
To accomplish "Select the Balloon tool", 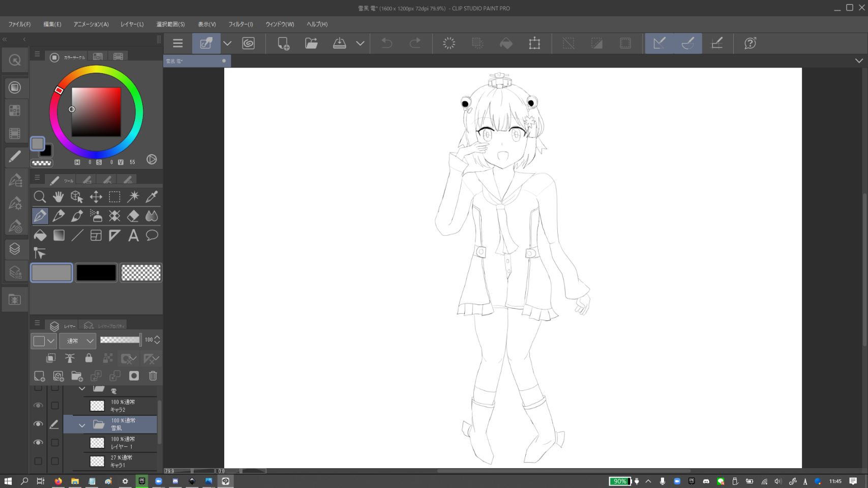I will [x=152, y=235].
